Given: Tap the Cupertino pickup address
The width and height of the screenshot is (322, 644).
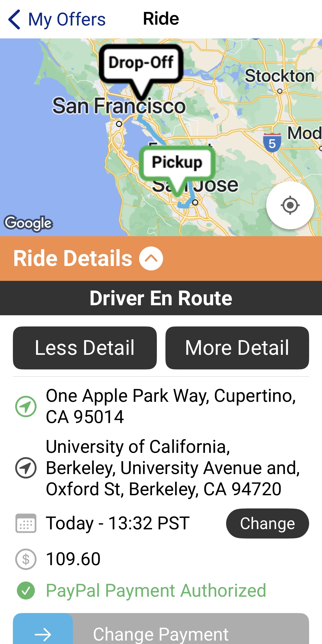Looking at the screenshot, I should [171, 406].
